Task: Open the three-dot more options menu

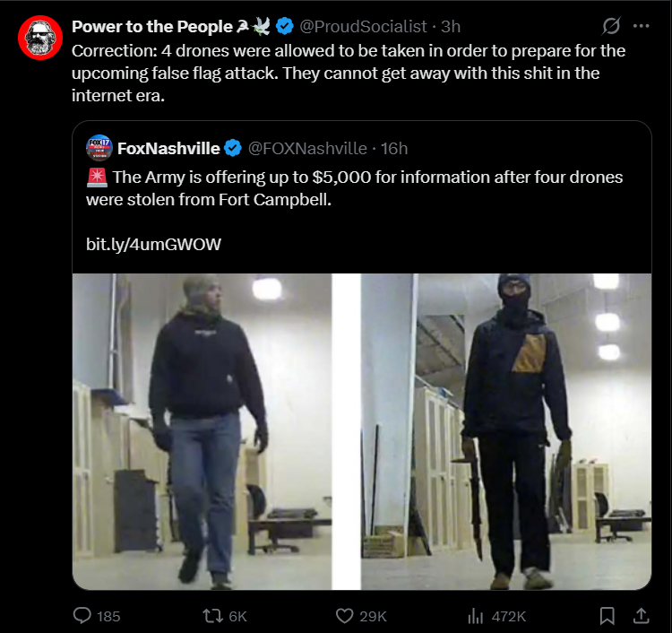Action: click(x=641, y=26)
